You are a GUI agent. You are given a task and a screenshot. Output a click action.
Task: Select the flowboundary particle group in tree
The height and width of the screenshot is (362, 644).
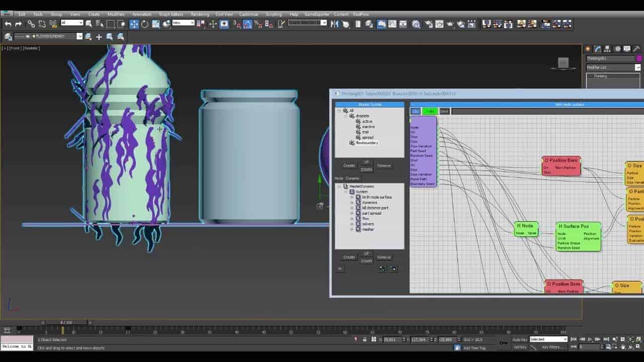[367, 143]
